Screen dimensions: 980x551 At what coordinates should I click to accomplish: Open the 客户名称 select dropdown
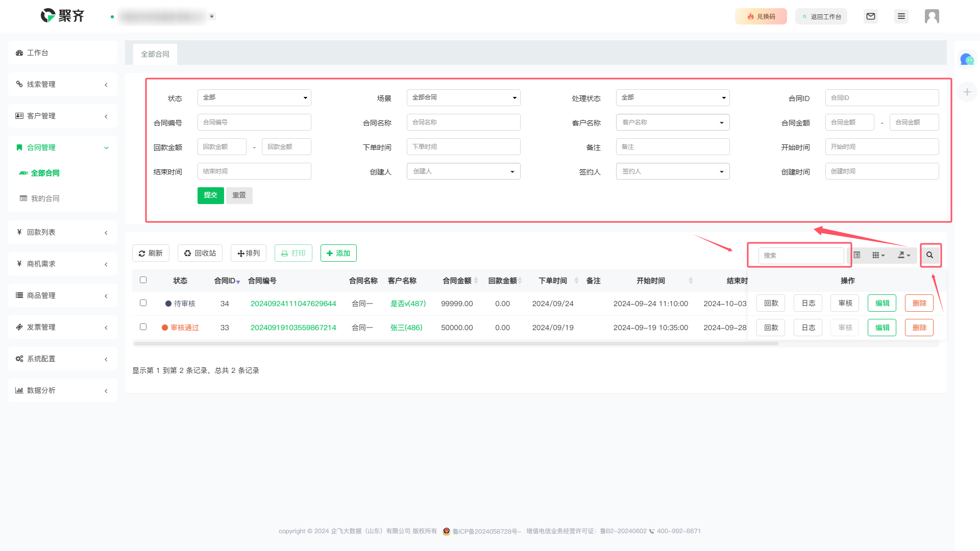pyautogui.click(x=673, y=122)
